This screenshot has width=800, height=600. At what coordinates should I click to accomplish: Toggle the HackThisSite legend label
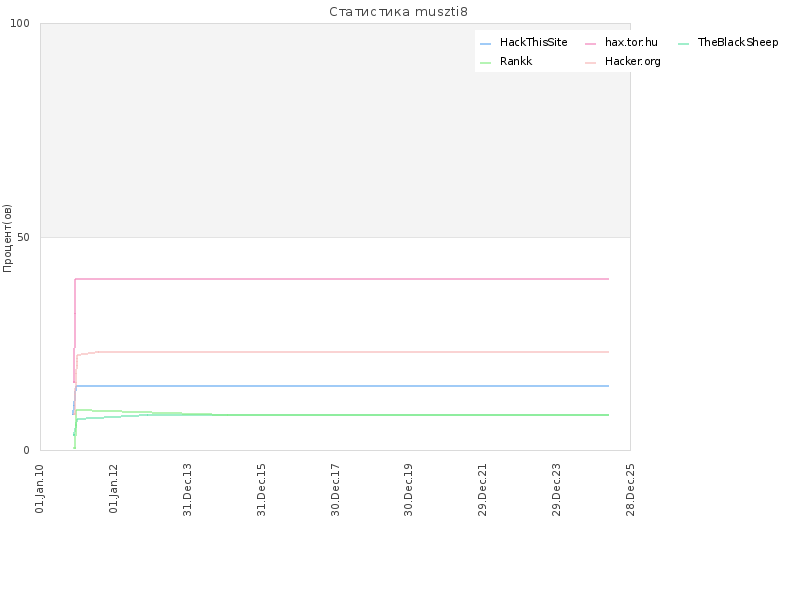(x=533, y=42)
